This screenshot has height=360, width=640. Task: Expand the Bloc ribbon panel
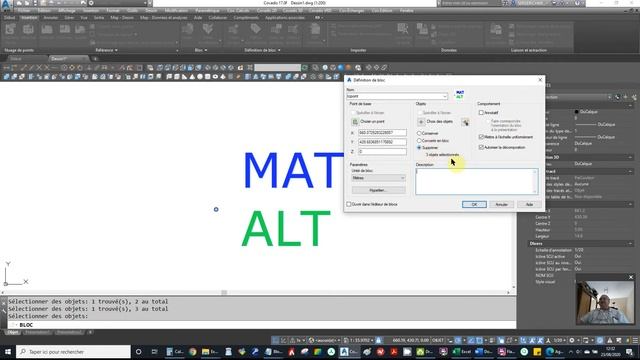point(201,50)
